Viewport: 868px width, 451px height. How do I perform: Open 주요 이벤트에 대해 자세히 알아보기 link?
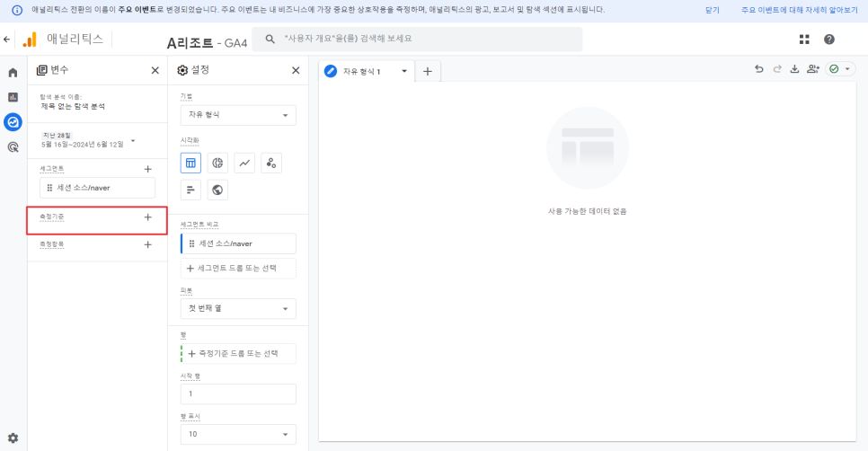(800, 10)
